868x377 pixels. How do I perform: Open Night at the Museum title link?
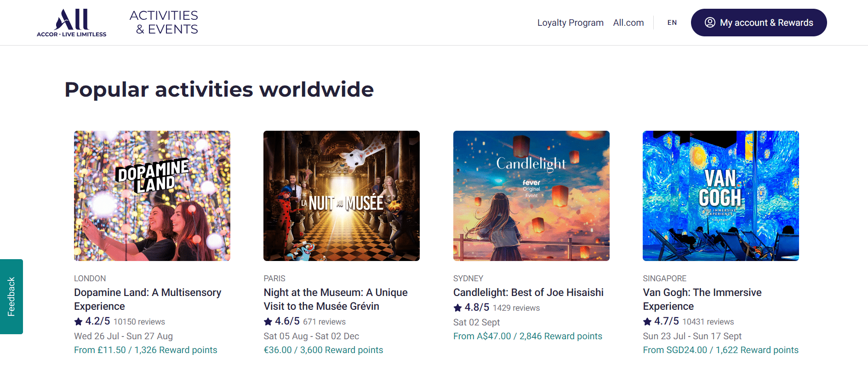pos(336,299)
